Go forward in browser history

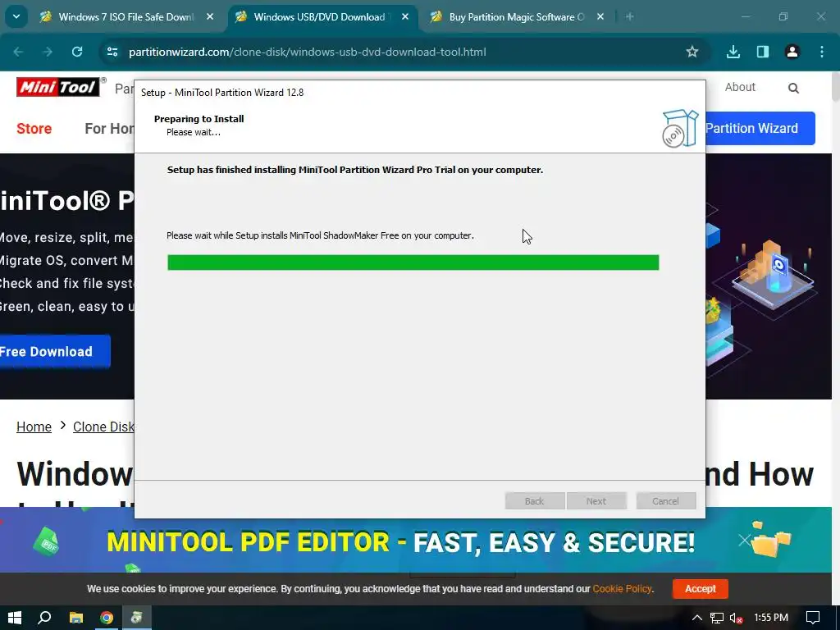point(48,52)
